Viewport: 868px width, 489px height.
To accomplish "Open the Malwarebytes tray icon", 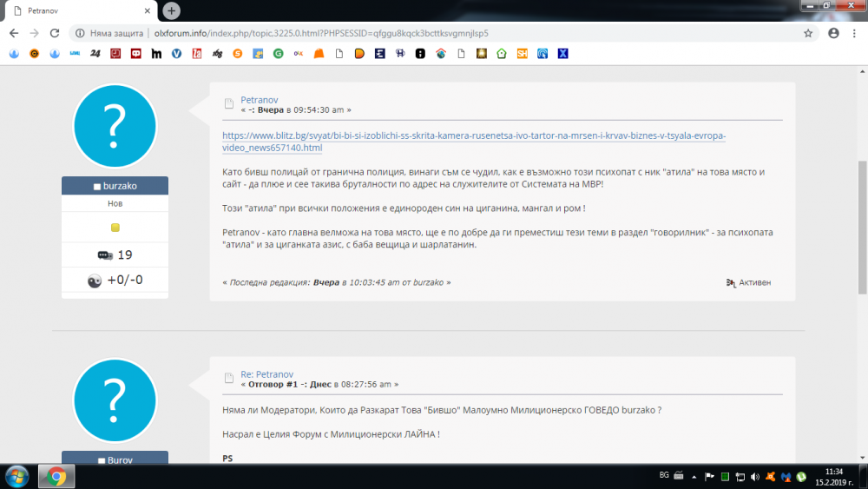I will (786, 477).
